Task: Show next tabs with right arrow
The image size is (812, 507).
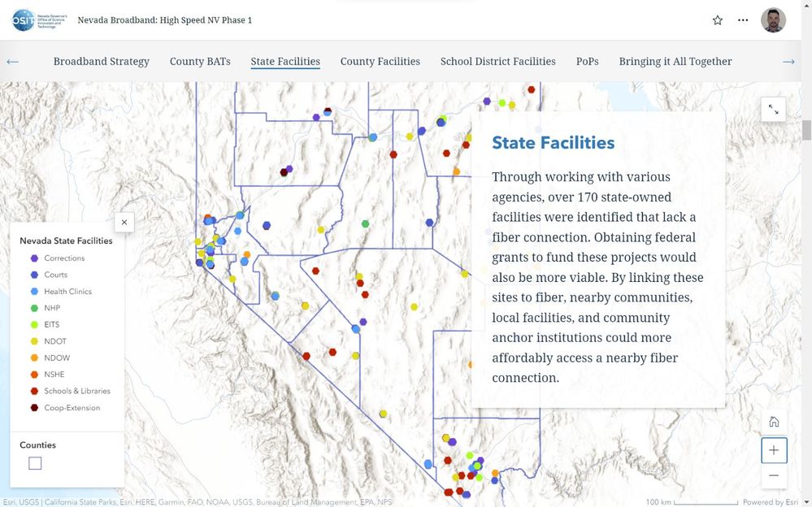Action: [788, 62]
